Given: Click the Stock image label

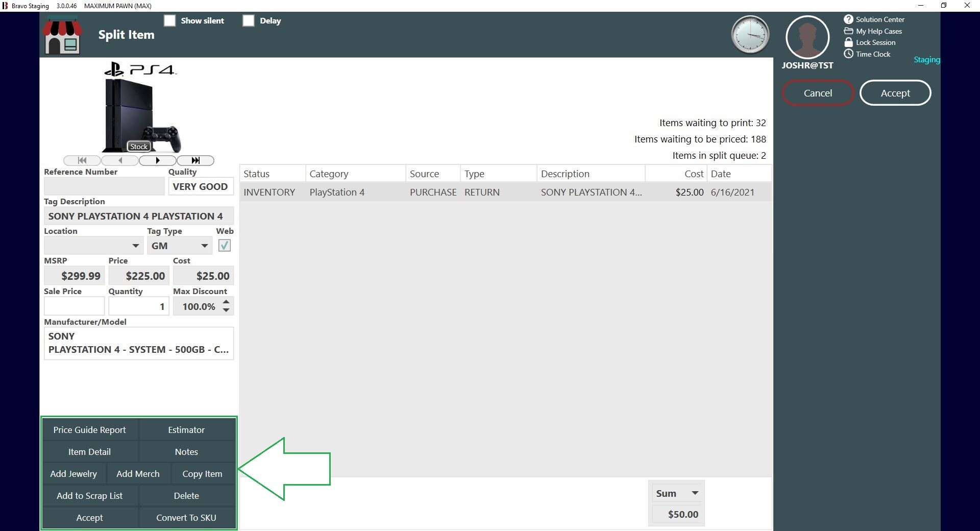Looking at the screenshot, I should 139,147.
